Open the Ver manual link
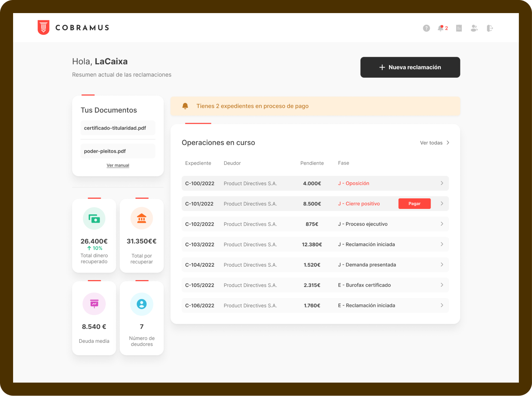 (x=118, y=165)
